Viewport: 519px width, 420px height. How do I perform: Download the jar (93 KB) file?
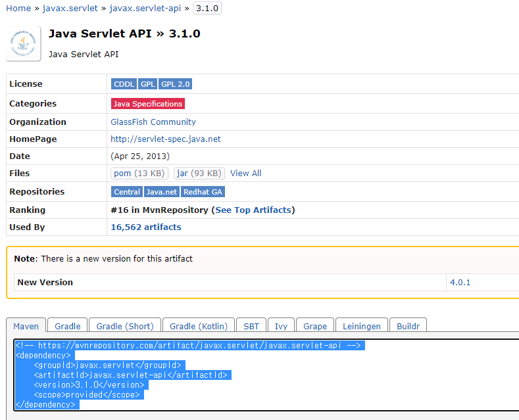point(199,174)
